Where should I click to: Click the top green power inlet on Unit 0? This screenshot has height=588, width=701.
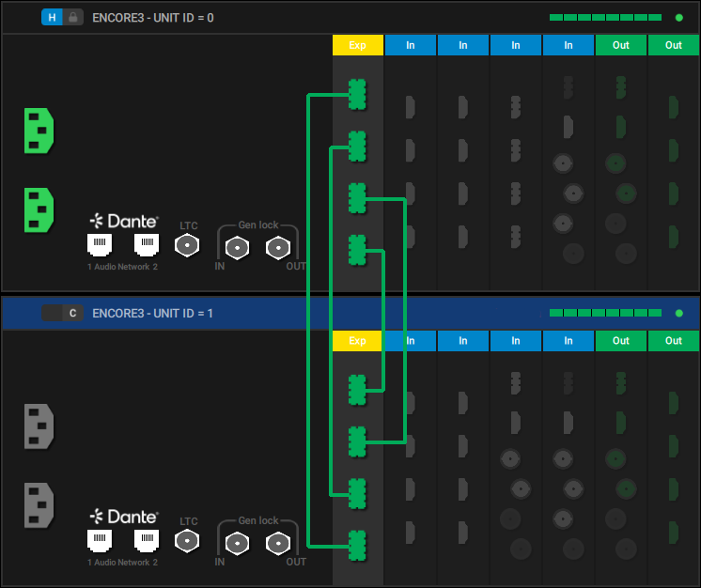tap(39, 131)
